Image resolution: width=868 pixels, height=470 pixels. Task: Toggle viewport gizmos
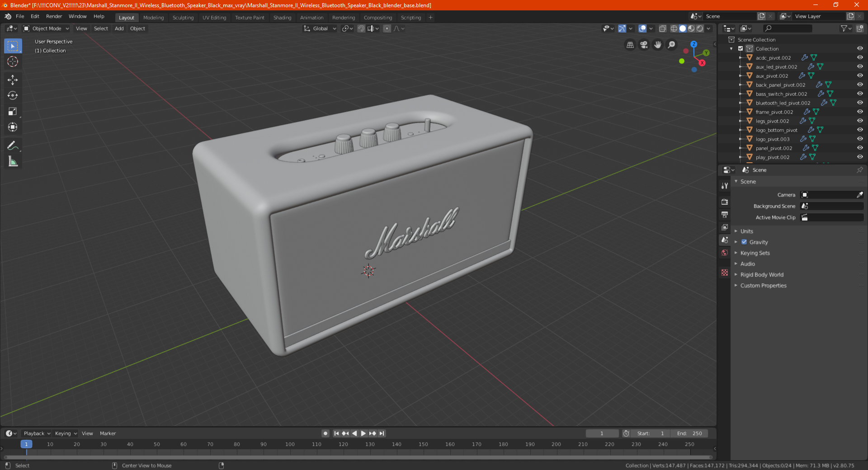[622, 28]
